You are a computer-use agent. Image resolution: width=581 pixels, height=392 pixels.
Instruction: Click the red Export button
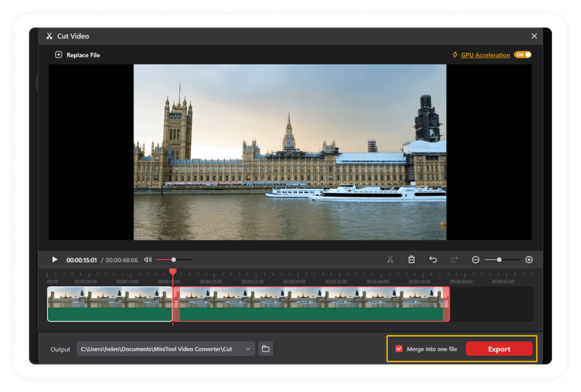click(499, 349)
